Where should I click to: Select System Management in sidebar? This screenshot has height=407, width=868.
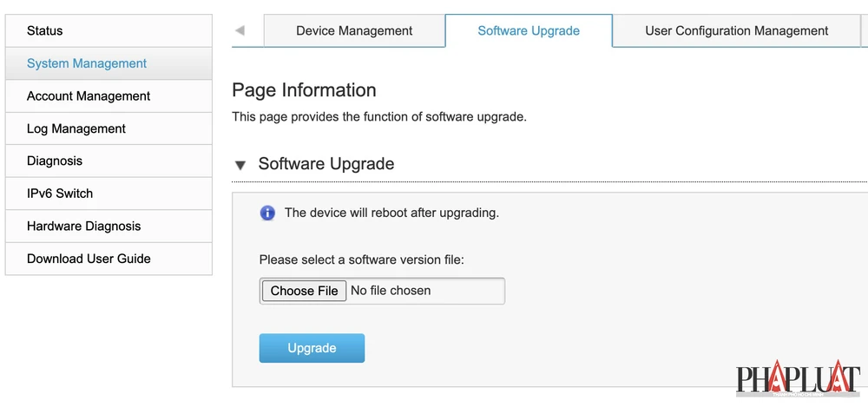coord(87,63)
